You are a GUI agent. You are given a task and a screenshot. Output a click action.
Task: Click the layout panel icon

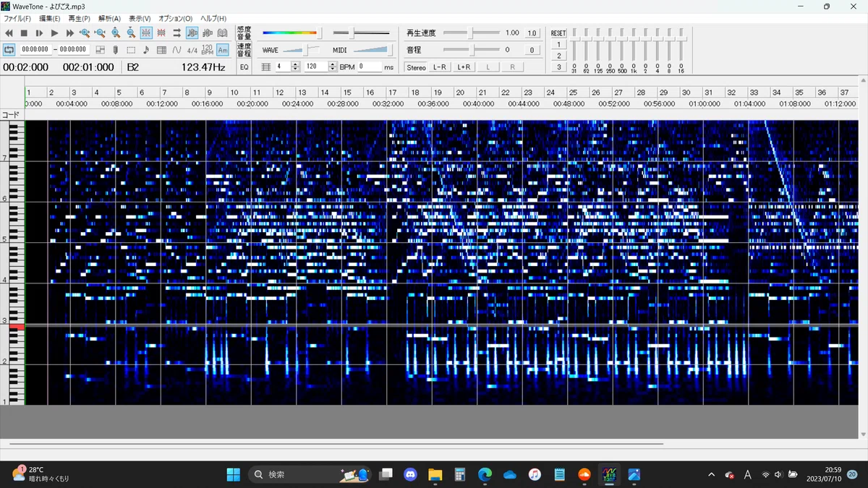[x=101, y=50]
